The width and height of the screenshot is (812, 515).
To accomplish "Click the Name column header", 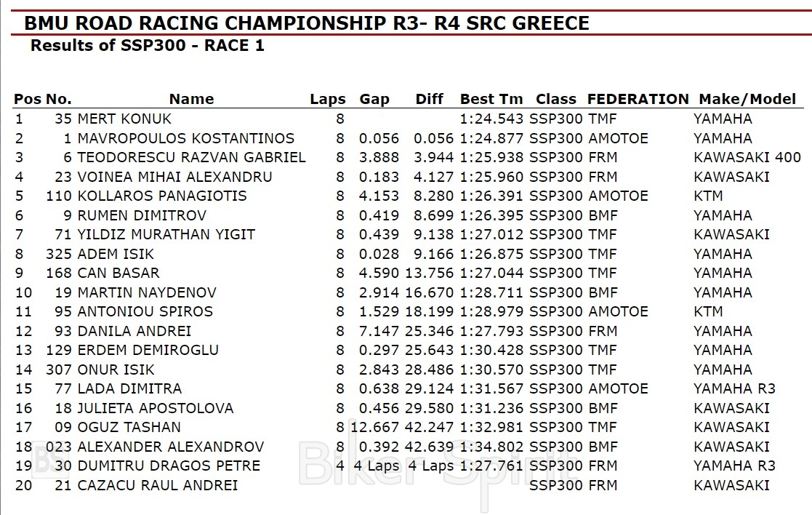I will pyautogui.click(x=191, y=100).
